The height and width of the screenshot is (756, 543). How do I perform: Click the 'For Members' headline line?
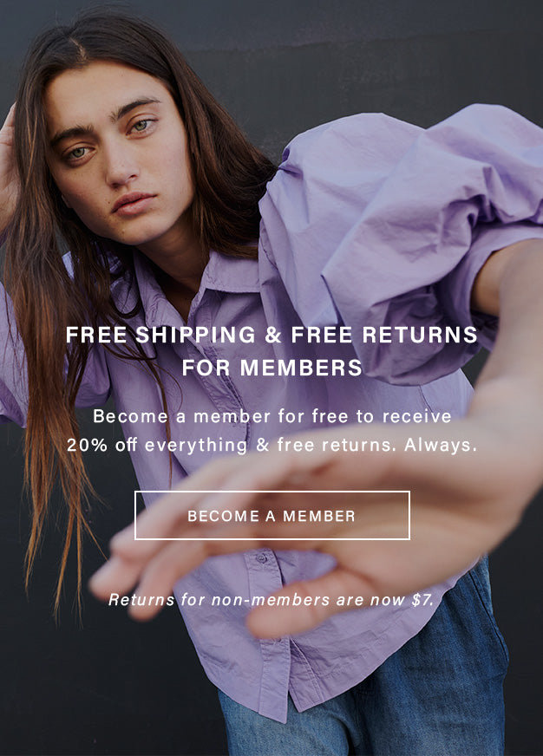(272, 368)
